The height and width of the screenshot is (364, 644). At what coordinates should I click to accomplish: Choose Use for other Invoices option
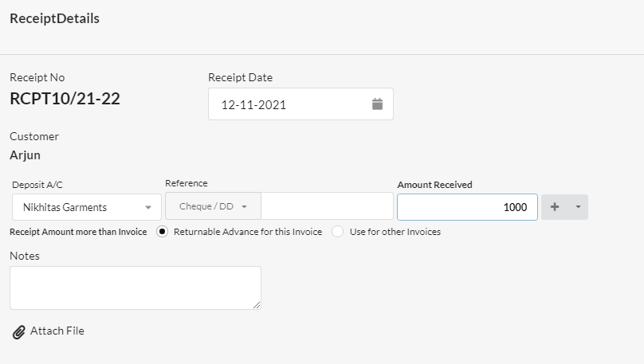pyautogui.click(x=338, y=232)
